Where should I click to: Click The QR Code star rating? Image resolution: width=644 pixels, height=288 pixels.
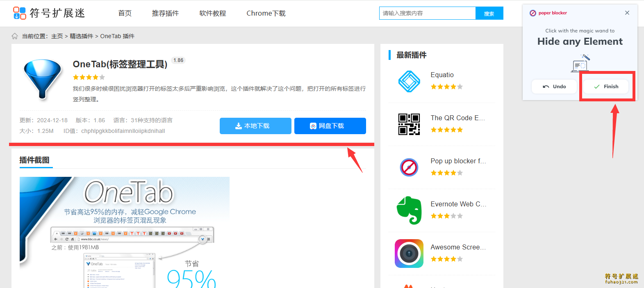(x=447, y=130)
